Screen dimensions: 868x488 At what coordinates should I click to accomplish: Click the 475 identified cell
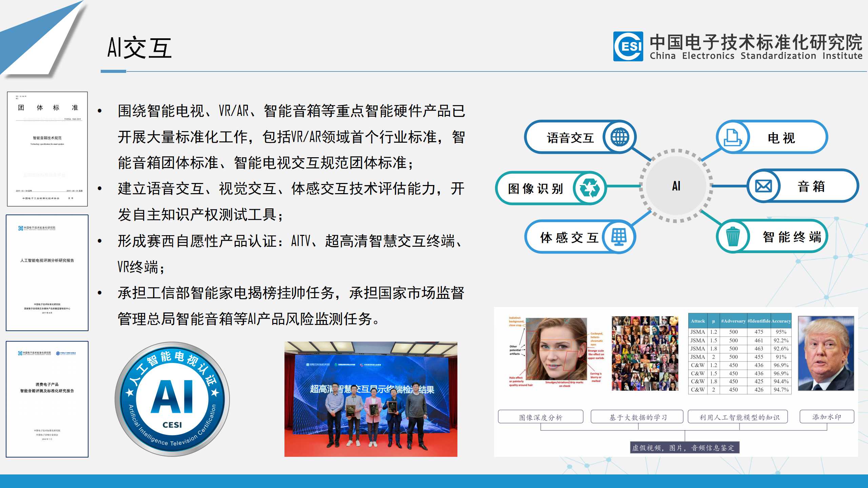(759, 332)
